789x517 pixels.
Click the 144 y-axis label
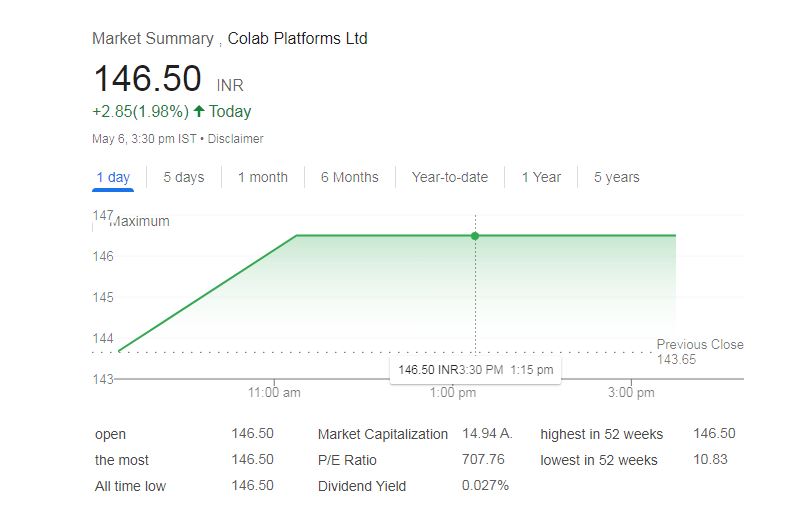click(103, 338)
